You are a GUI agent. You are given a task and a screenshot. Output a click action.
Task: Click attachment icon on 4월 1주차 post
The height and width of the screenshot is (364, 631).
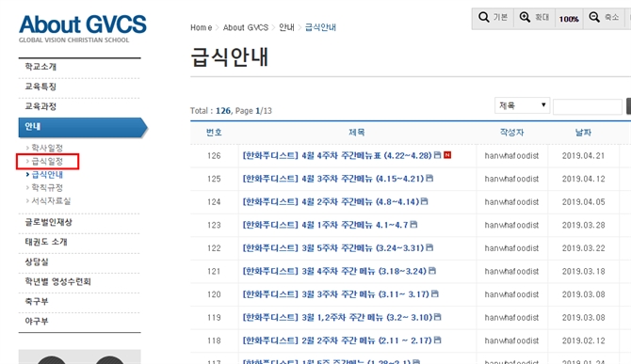tap(413, 224)
